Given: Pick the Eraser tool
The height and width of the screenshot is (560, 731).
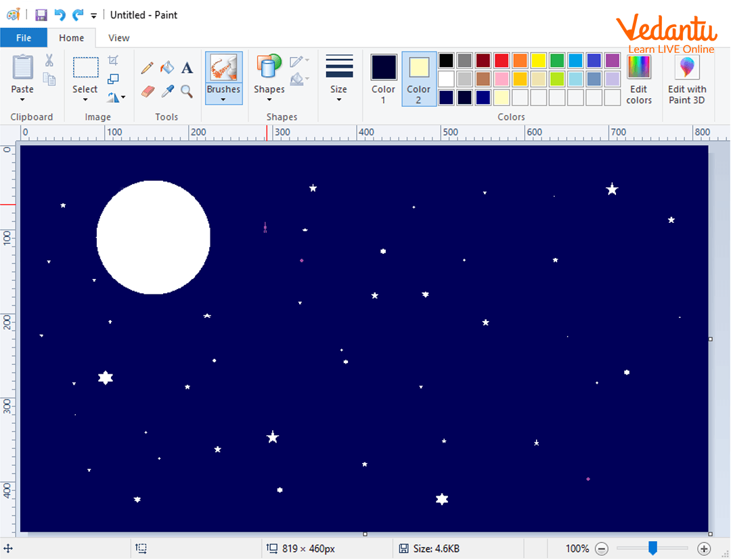Looking at the screenshot, I should (x=148, y=91).
